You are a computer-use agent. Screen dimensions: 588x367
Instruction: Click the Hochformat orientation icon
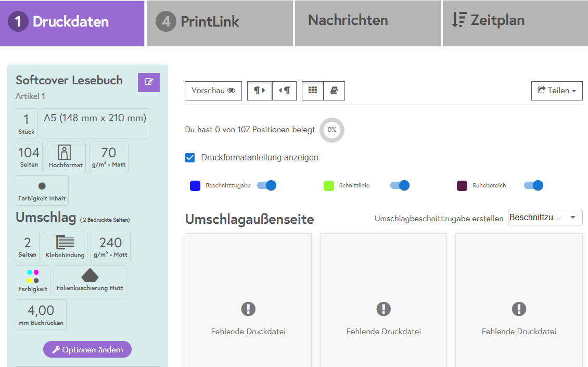[x=66, y=153]
